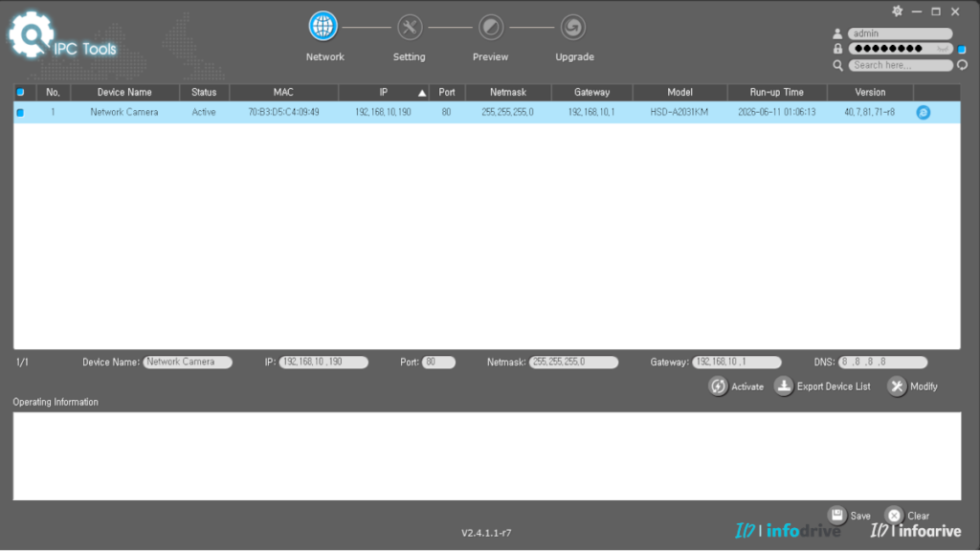
Task: Edit the IP address field below table
Action: (323, 363)
